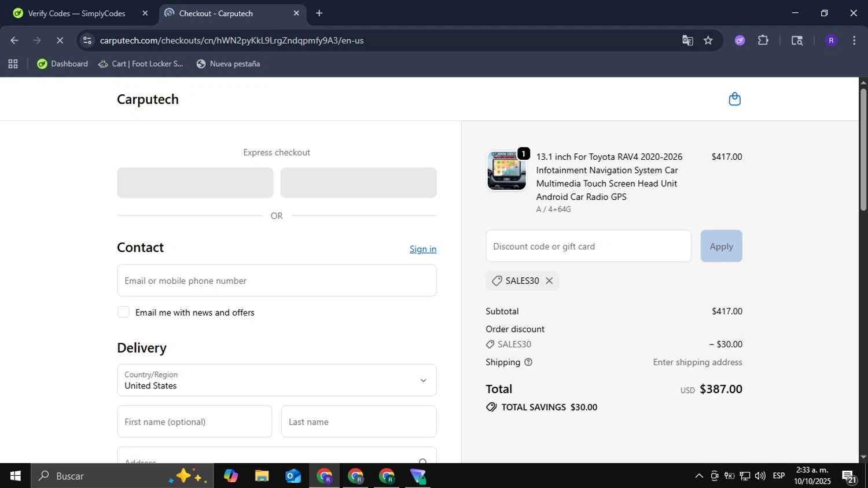Screen dimensions: 868x488
Task: Click the first express checkout button
Action: click(x=195, y=183)
